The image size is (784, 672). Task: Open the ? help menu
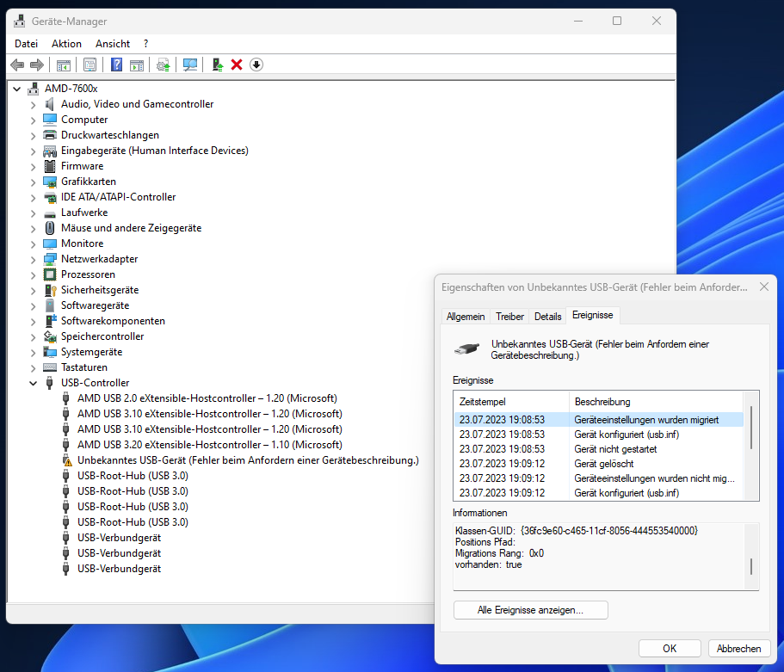tap(145, 44)
